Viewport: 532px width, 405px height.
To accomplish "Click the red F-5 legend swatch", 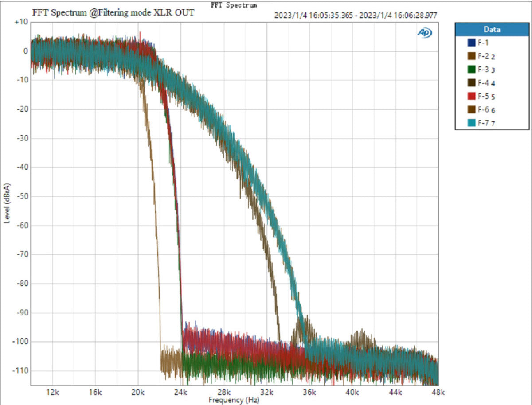I will click(471, 97).
